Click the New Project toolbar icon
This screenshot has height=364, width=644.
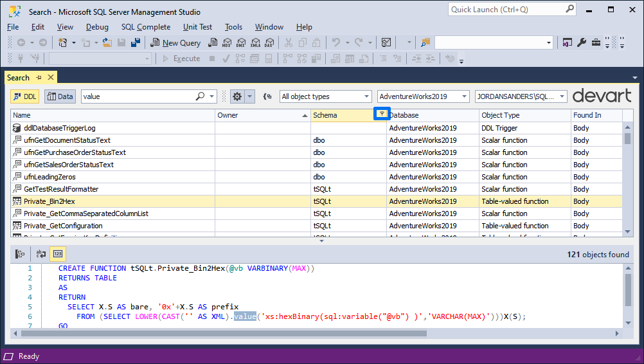point(63,42)
